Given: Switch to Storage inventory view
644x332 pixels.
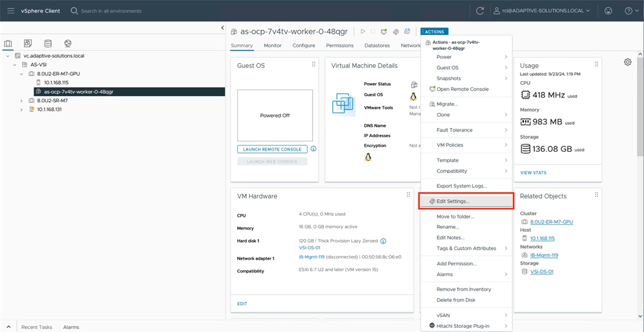Looking at the screenshot, I should [x=48, y=43].
